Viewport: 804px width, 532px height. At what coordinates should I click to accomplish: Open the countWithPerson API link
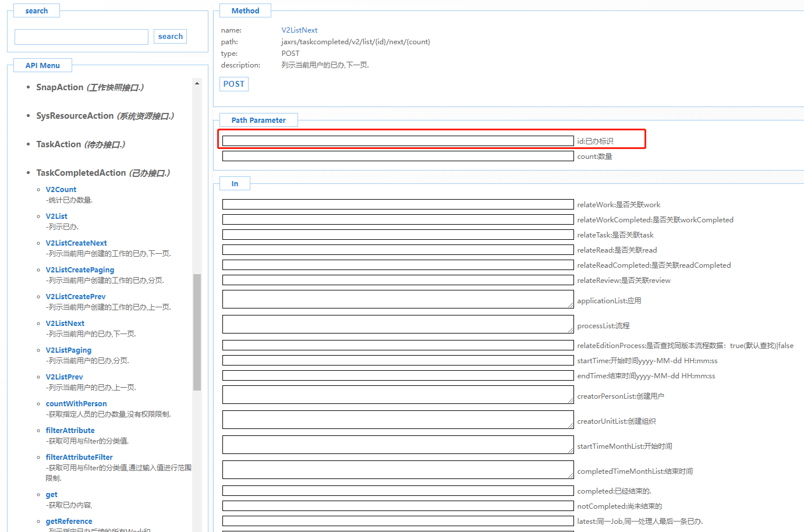76,404
